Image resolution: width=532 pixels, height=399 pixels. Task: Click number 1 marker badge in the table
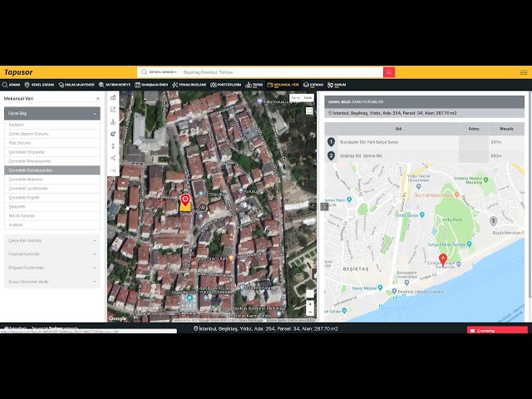pyautogui.click(x=331, y=142)
